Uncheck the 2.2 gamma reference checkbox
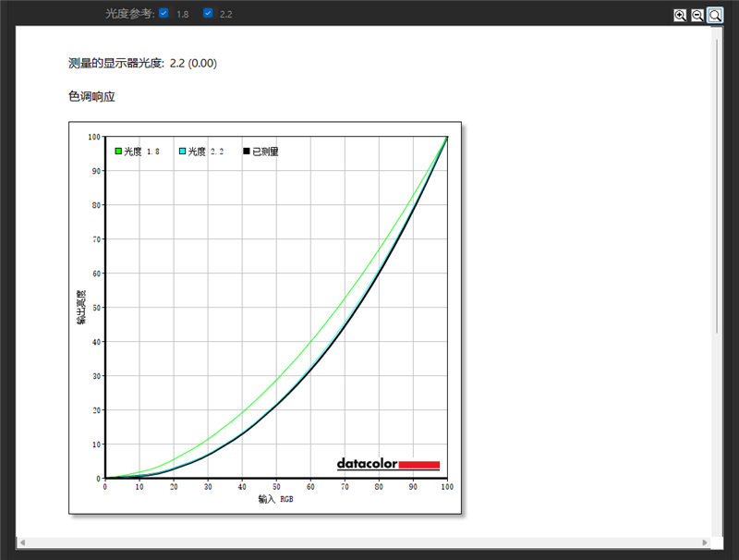Viewport: 739px width, 560px height. click(x=208, y=14)
